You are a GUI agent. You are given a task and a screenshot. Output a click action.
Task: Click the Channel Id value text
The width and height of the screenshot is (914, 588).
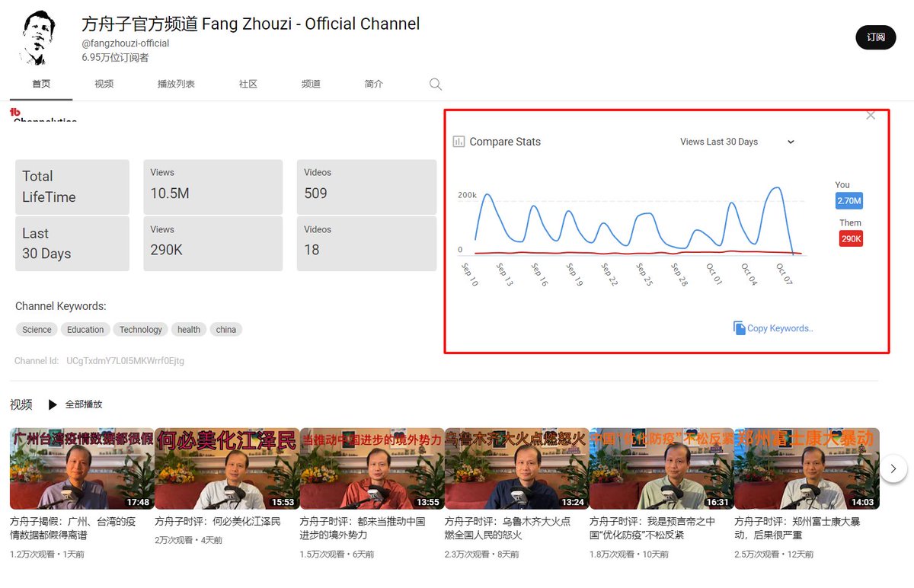click(x=125, y=360)
